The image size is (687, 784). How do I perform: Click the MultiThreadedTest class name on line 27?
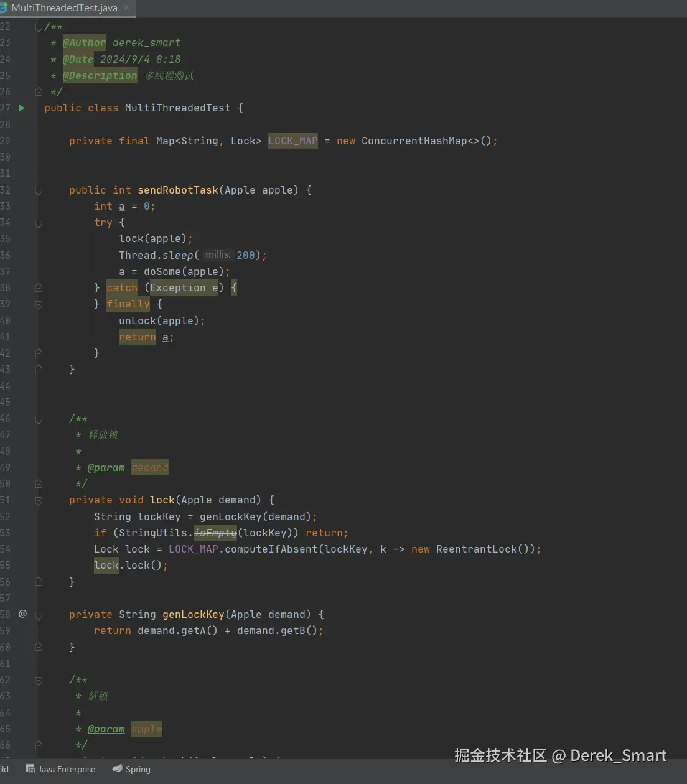tap(178, 108)
